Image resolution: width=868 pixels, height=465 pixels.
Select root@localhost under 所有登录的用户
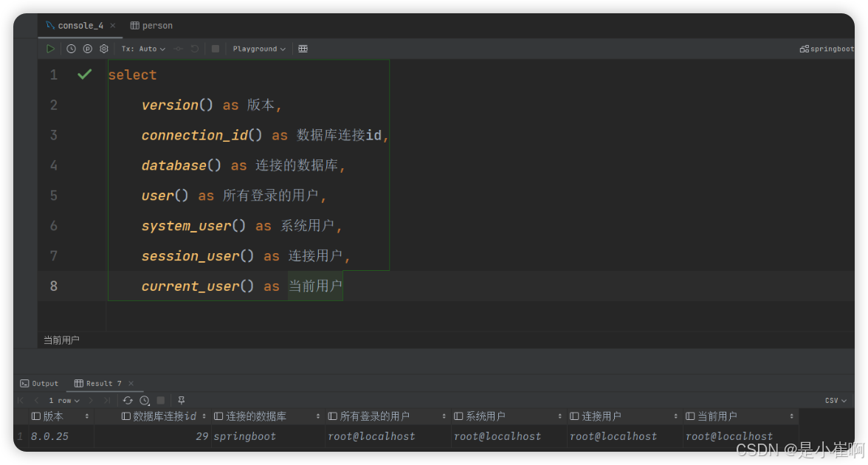pyautogui.click(x=388, y=436)
